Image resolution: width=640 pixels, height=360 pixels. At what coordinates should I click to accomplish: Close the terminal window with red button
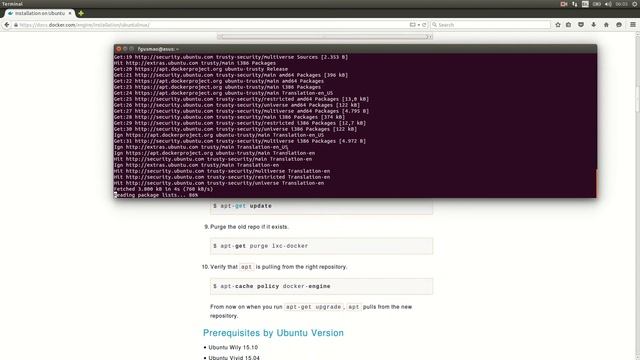tap(118, 49)
